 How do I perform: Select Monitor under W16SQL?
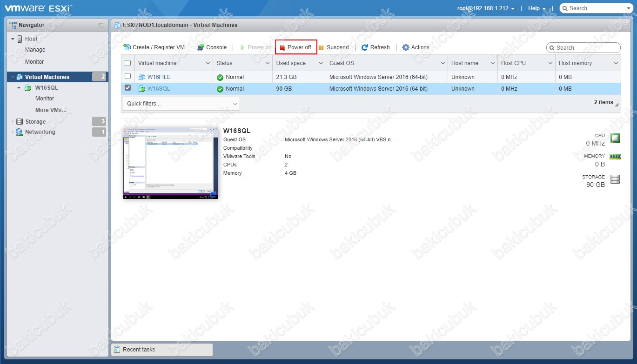point(45,99)
